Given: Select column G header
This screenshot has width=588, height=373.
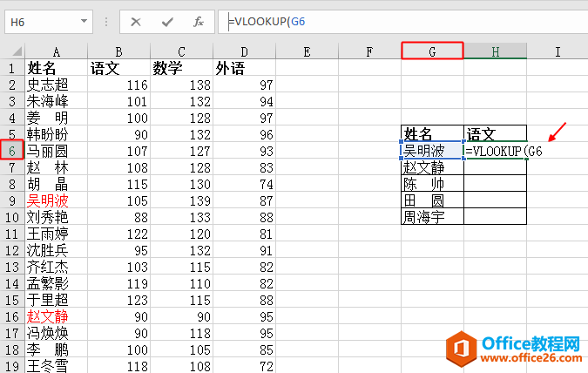Looking at the screenshot, I should [432, 51].
